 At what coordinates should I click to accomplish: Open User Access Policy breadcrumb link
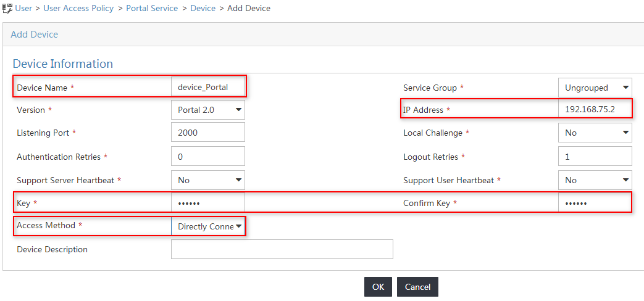(x=78, y=8)
